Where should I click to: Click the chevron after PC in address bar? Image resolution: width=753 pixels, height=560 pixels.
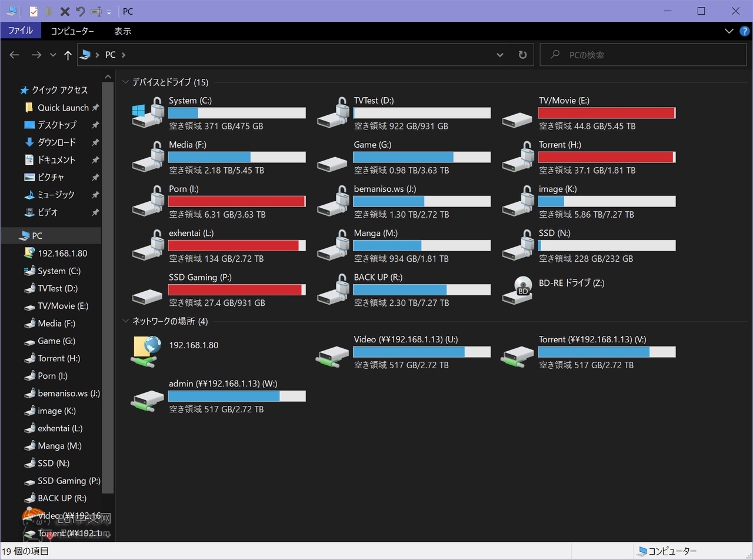(123, 55)
